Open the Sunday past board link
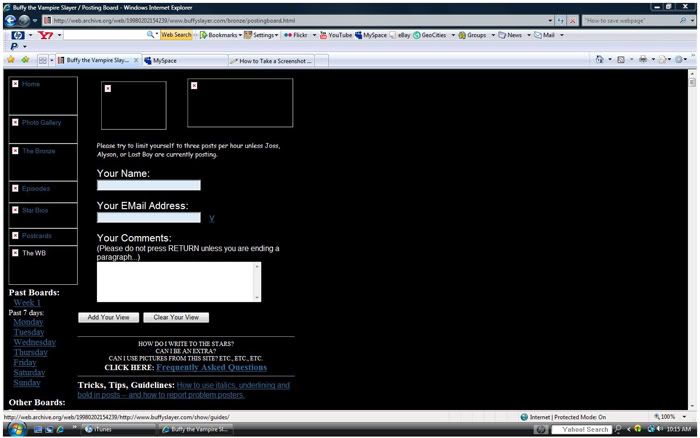Viewport: 700px width, 438px height. (x=27, y=383)
